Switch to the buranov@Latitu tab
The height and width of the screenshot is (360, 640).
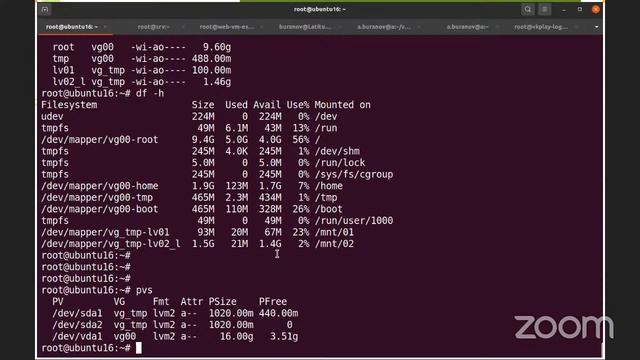point(304,27)
